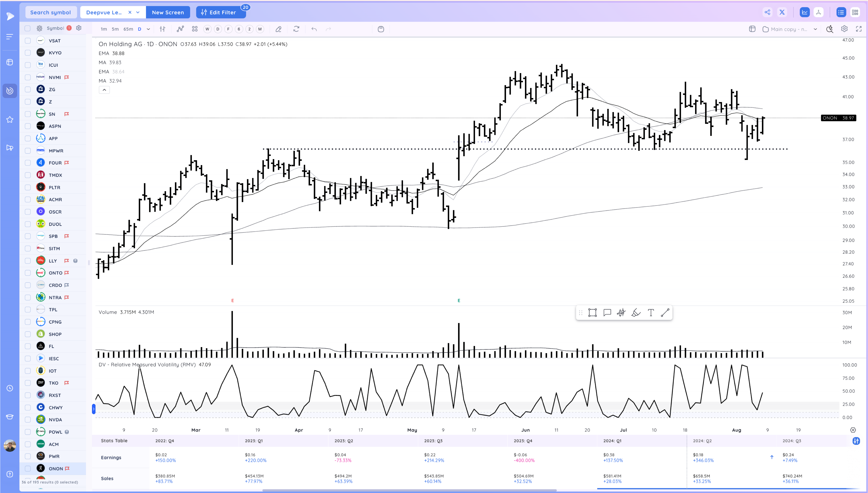Check the PLTR symbol checkbox
868x493 pixels.
[28, 187]
